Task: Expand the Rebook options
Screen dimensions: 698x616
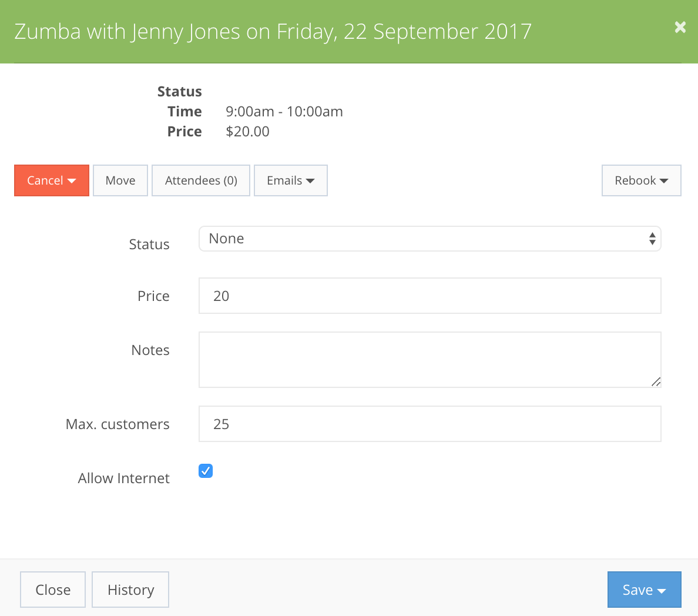Action: pyautogui.click(x=641, y=180)
